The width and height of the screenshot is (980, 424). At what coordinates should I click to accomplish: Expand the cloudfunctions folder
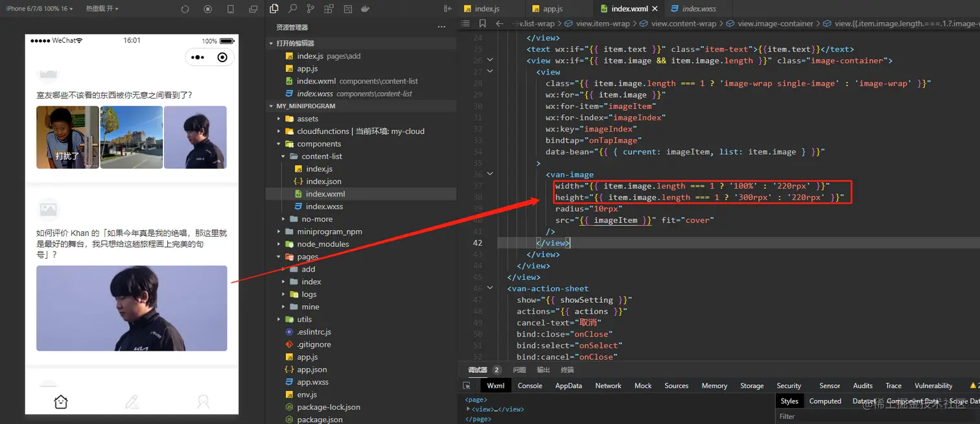(279, 131)
